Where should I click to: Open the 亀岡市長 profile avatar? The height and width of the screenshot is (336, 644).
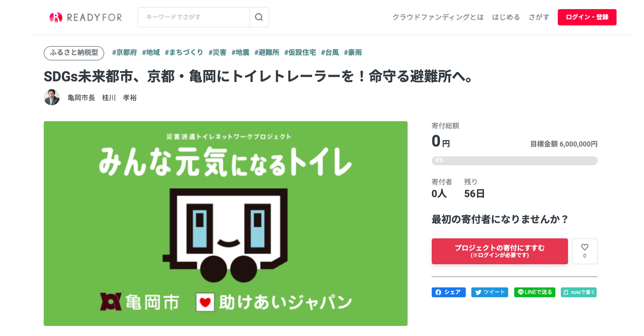(52, 97)
